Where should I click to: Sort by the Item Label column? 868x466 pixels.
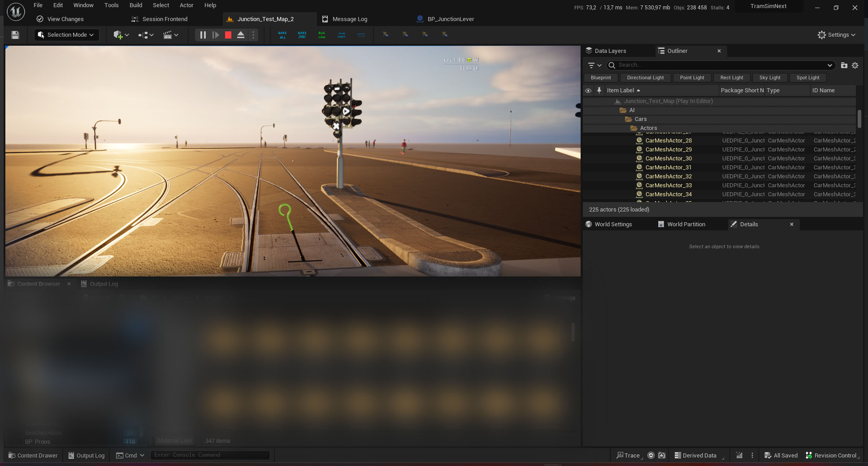coord(661,91)
